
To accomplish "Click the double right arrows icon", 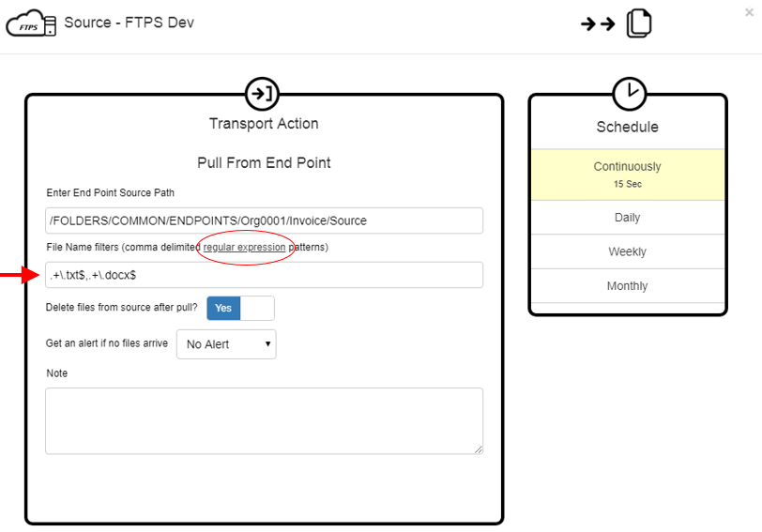I will [x=598, y=24].
